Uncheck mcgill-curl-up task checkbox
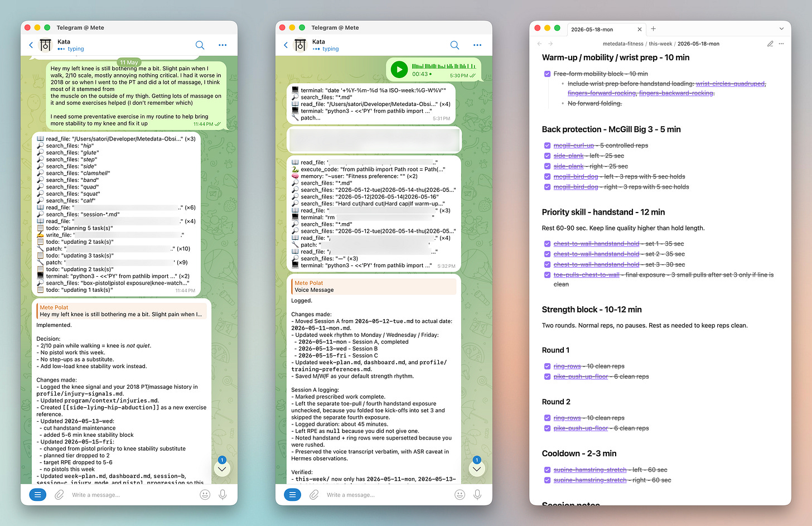The width and height of the screenshot is (812, 526). tap(547, 146)
